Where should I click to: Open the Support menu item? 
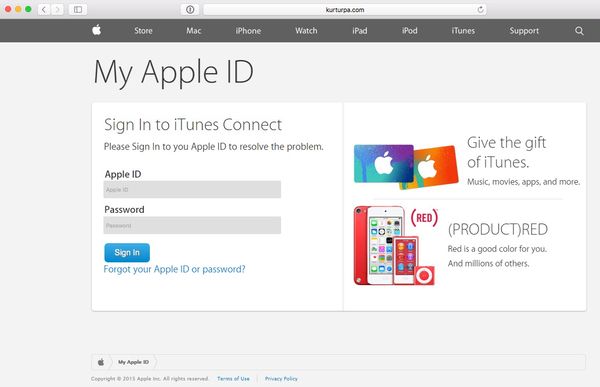524,31
